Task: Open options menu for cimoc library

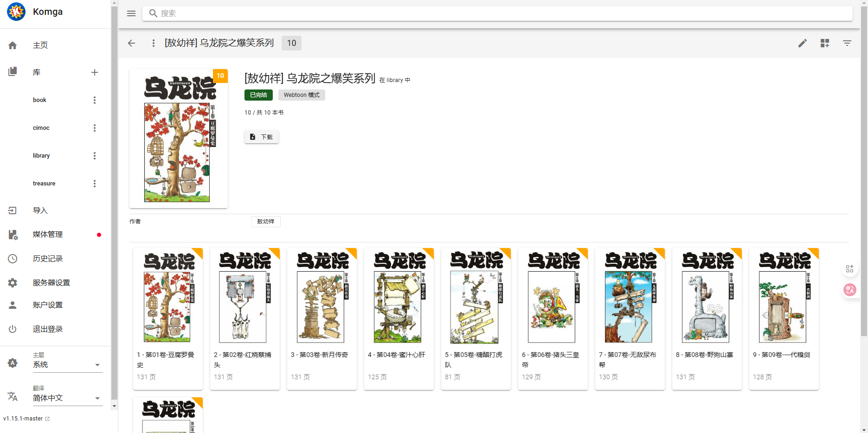Action: tap(95, 128)
